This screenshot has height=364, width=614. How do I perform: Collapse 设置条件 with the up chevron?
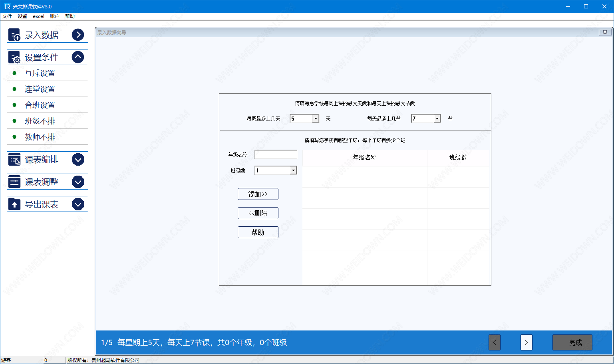pyautogui.click(x=78, y=57)
